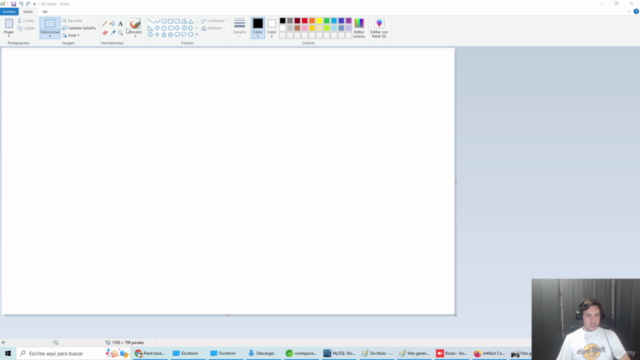Click the Redo arrow in the title bar

(28, 4)
